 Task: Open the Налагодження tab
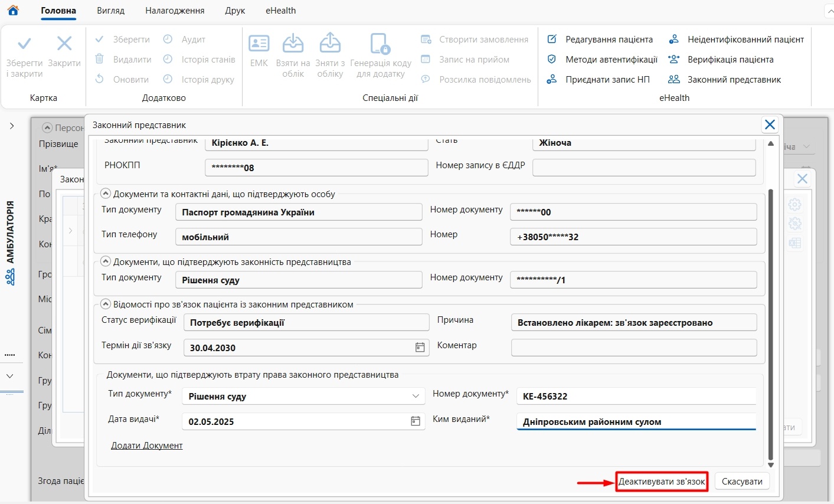tap(175, 11)
